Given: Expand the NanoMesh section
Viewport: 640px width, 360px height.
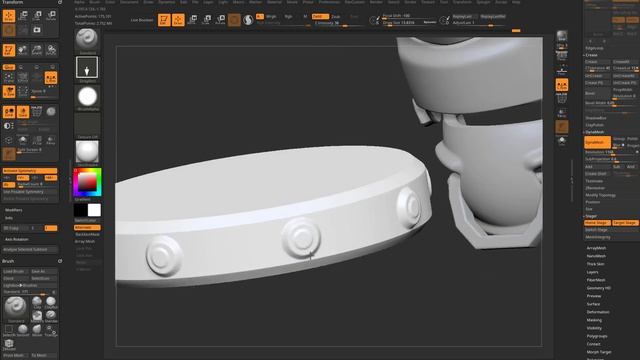Looking at the screenshot, I should point(596,256).
